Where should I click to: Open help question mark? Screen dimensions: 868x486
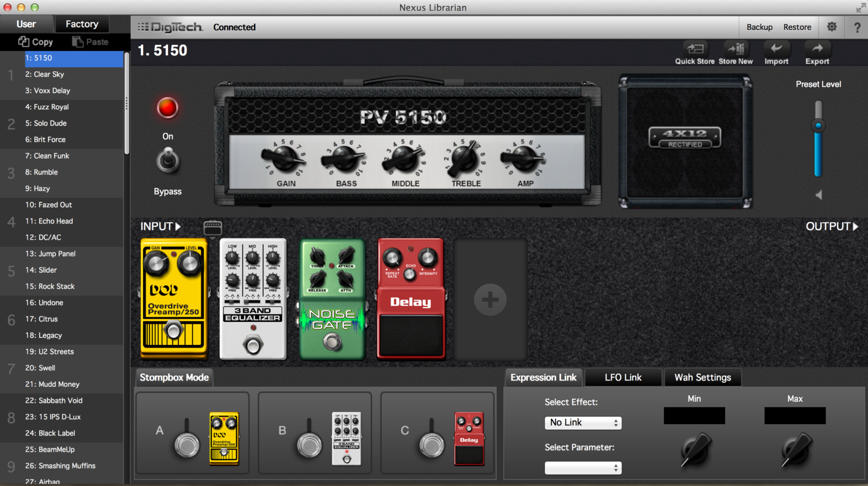(x=857, y=27)
